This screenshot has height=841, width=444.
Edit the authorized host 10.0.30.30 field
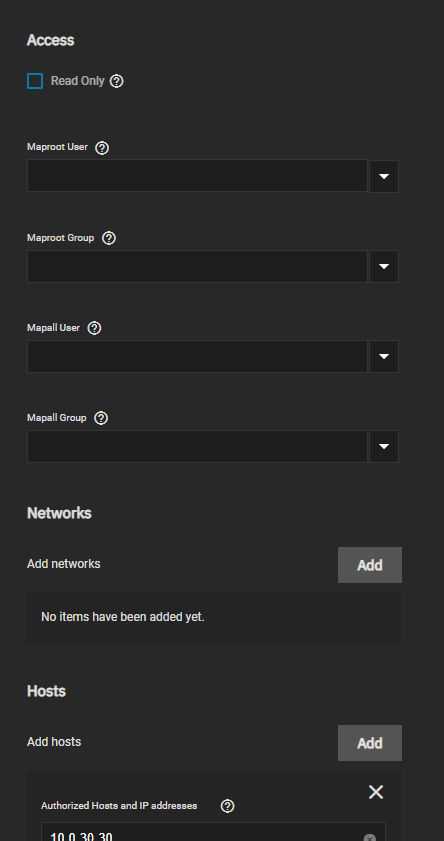204,834
